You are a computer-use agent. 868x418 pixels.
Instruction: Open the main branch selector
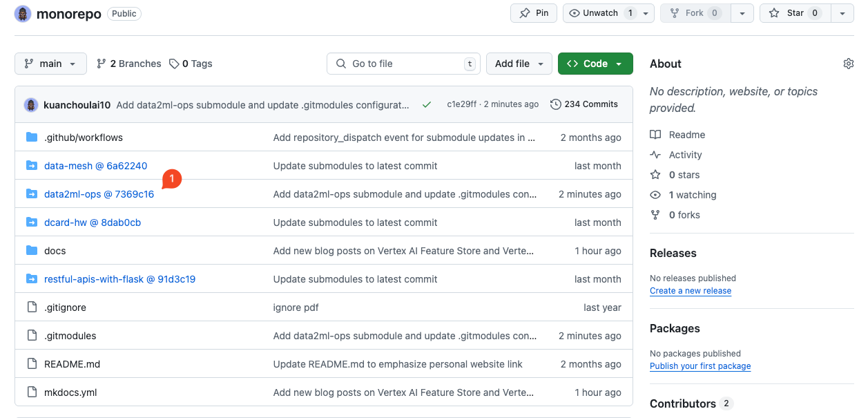pyautogui.click(x=50, y=64)
